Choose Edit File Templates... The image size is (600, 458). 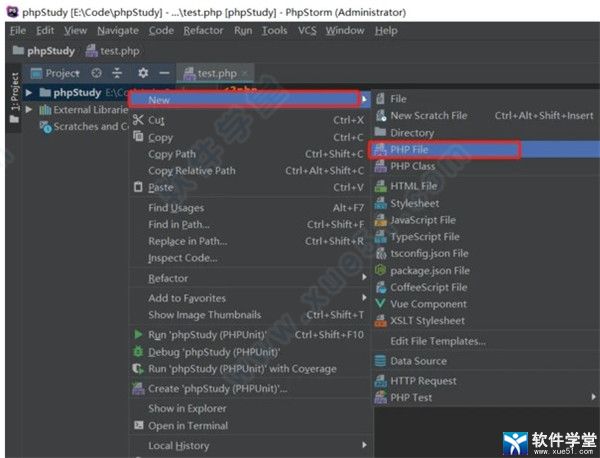pyautogui.click(x=438, y=341)
